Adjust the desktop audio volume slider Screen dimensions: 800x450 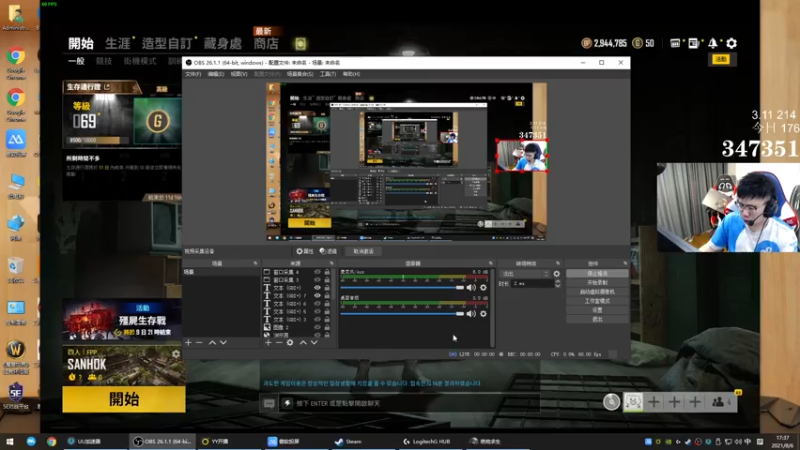coord(402,314)
